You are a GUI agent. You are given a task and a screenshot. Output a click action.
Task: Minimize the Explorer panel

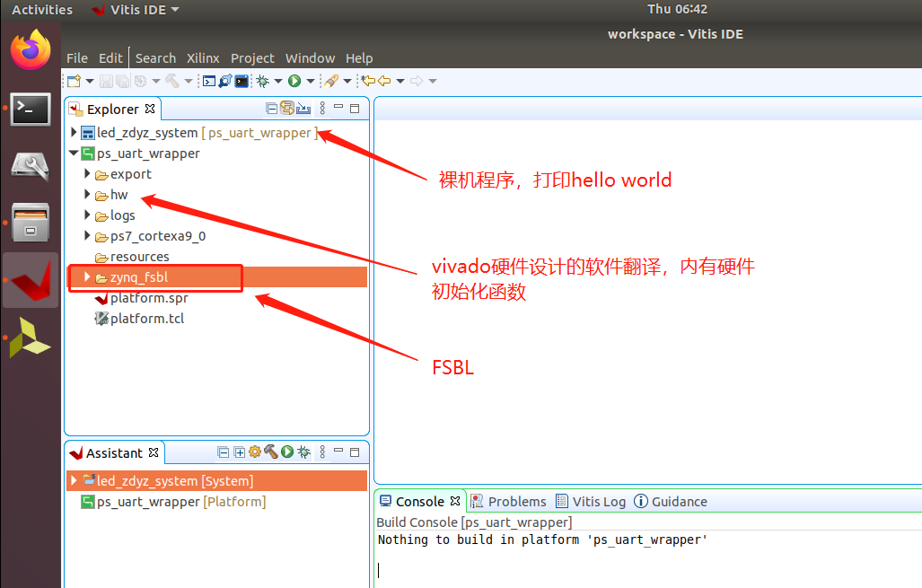click(x=338, y=107)
